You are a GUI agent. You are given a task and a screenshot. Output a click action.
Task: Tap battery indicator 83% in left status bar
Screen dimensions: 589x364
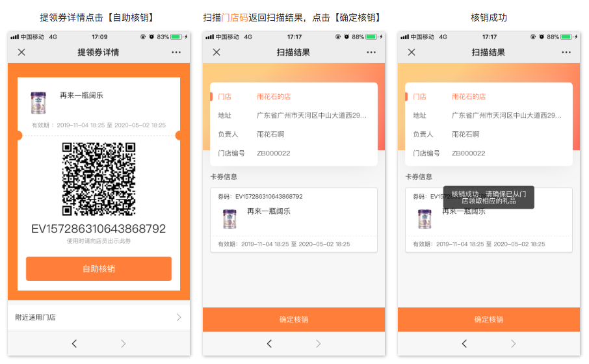[172, 37]
